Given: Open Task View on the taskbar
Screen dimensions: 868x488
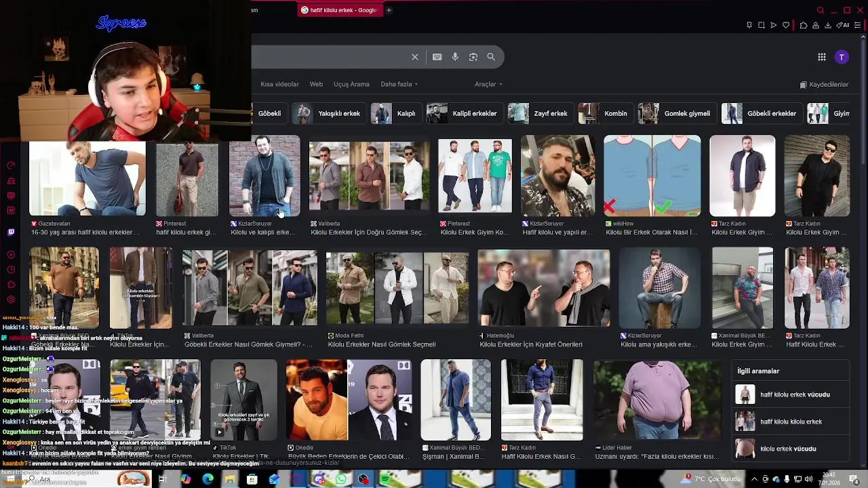Looking at the screenshot, I should tap(163, 479).
